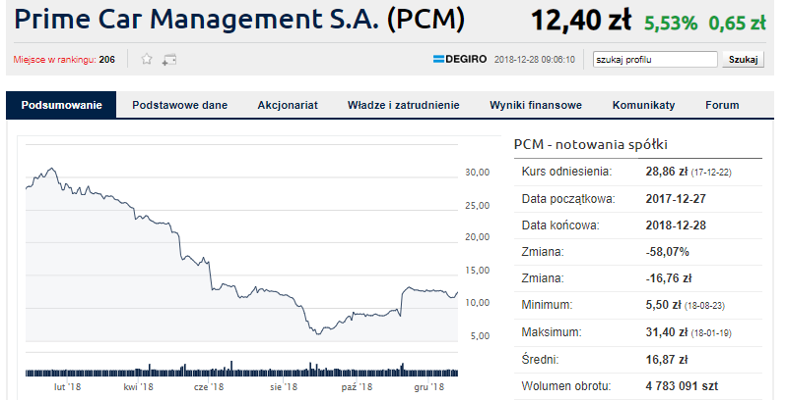786x400 pixels.
Task: Select the Komunikaty tab
Action: click(643, 105)
